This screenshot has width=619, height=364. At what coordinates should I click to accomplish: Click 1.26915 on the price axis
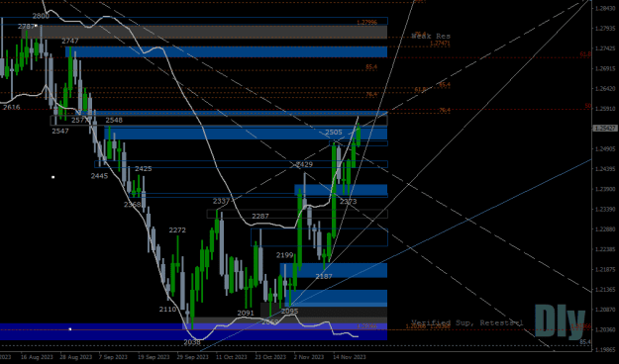click(606, 68)
